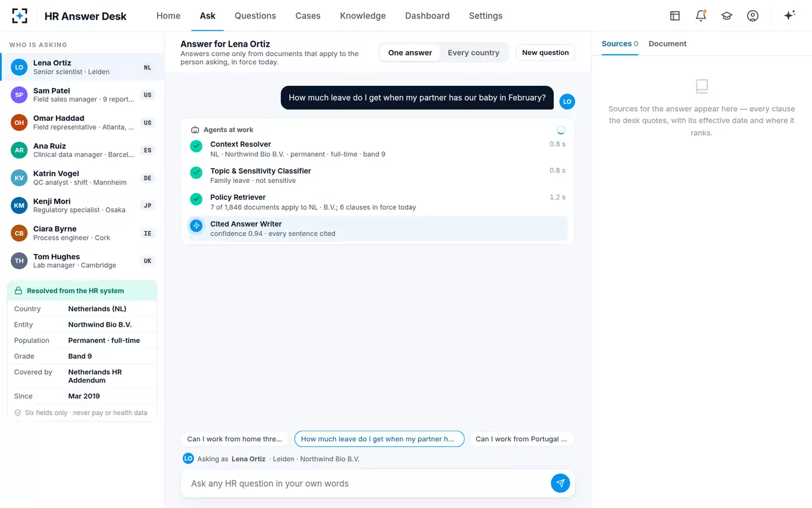Click the Policy Retriever green check icon
812x508 pixels.
196,199
